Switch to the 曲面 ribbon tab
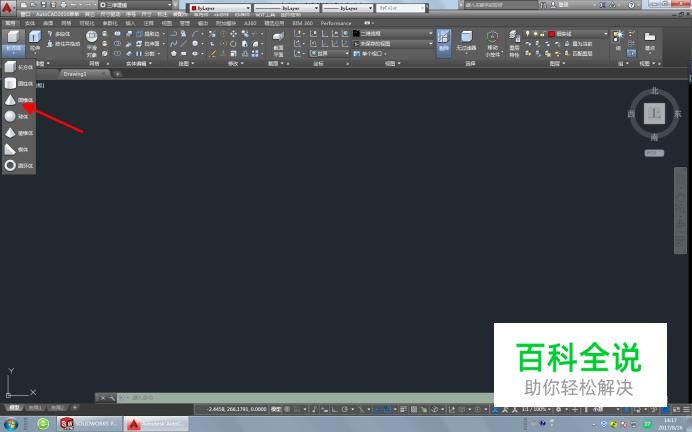692x432 pixels. point(48,23)
